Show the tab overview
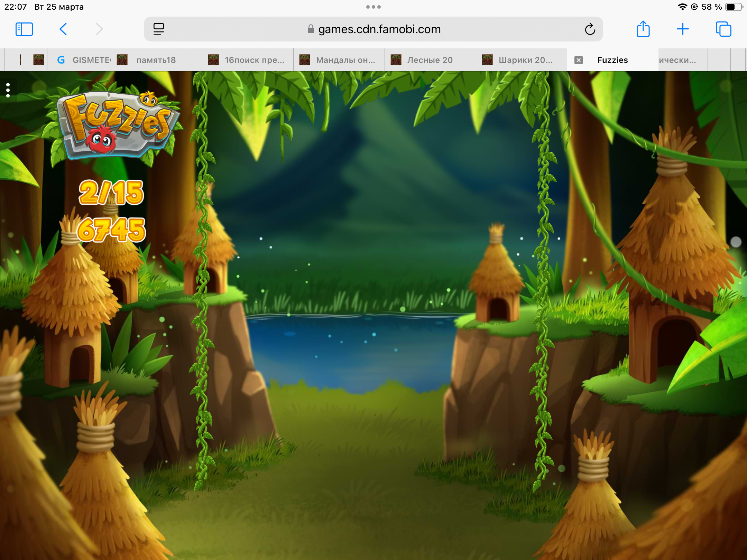 click(723, 29)
